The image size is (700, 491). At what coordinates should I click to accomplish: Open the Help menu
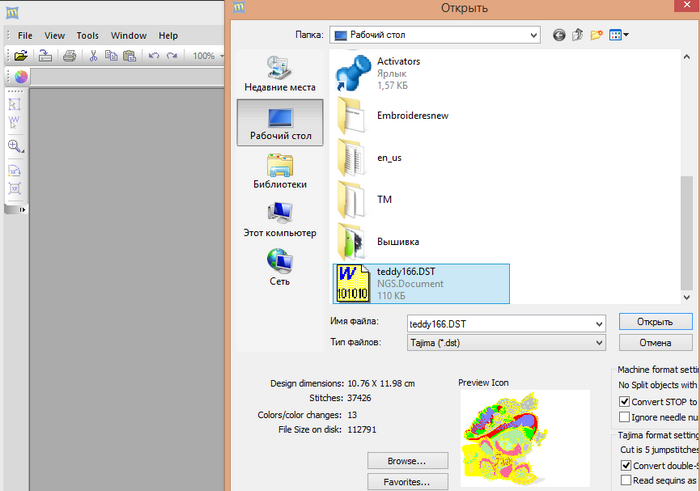pyautogui.click(x=168, y=36)
